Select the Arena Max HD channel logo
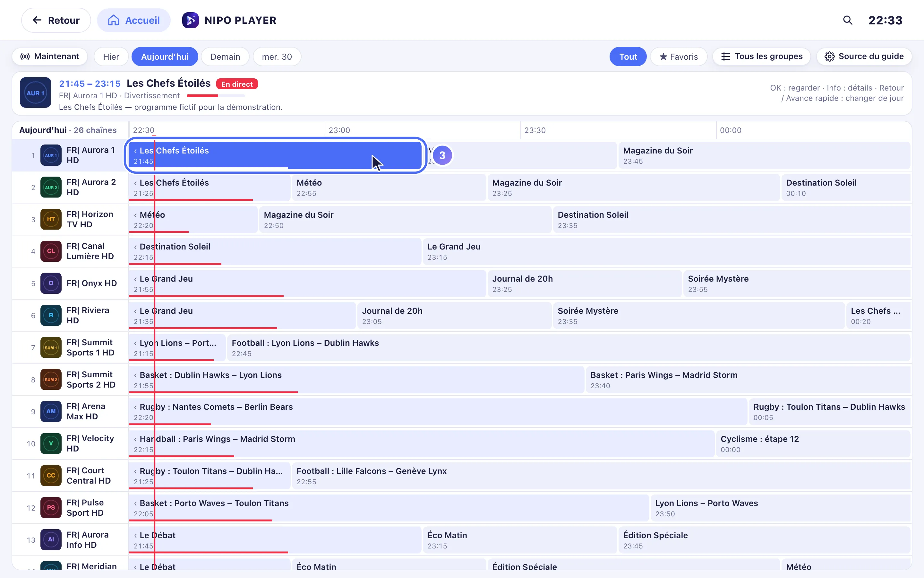Screen dimensions: 924x578 51,411
